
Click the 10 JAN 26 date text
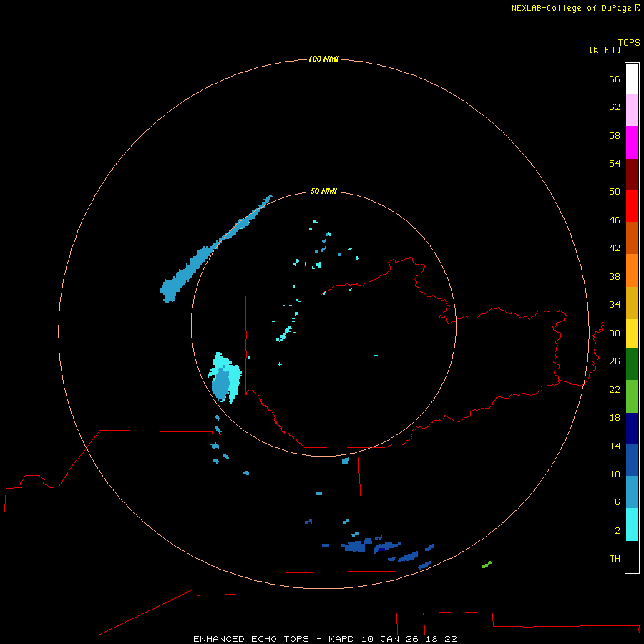(x=390, y=639)
